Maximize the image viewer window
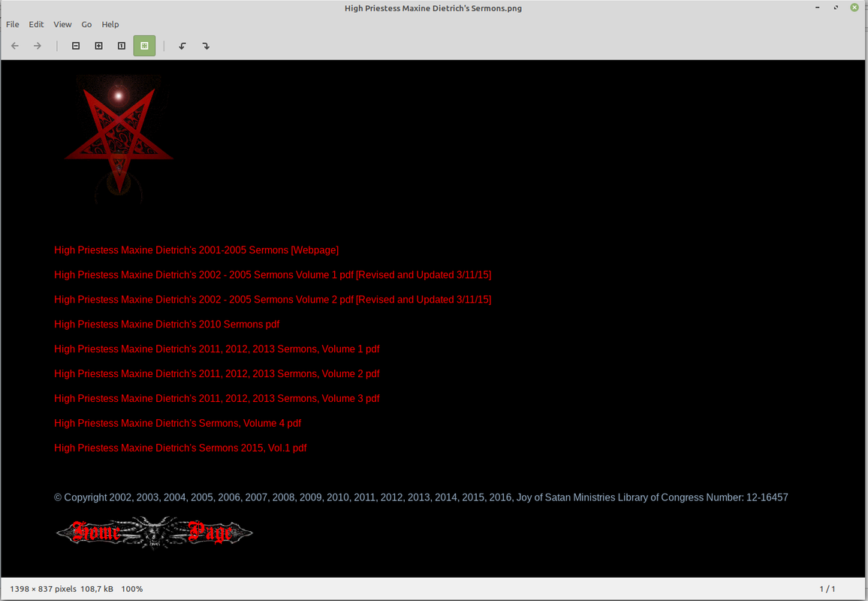 coord(836,8)
